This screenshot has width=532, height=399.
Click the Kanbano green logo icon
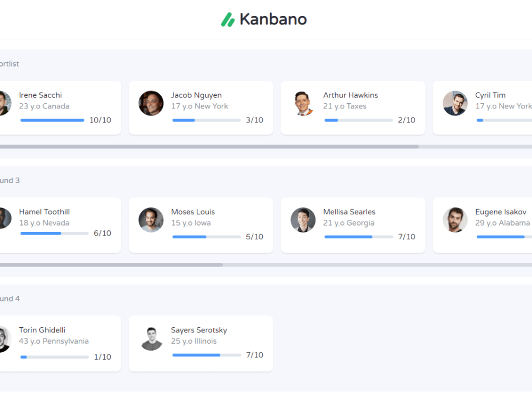click(228, 20)
